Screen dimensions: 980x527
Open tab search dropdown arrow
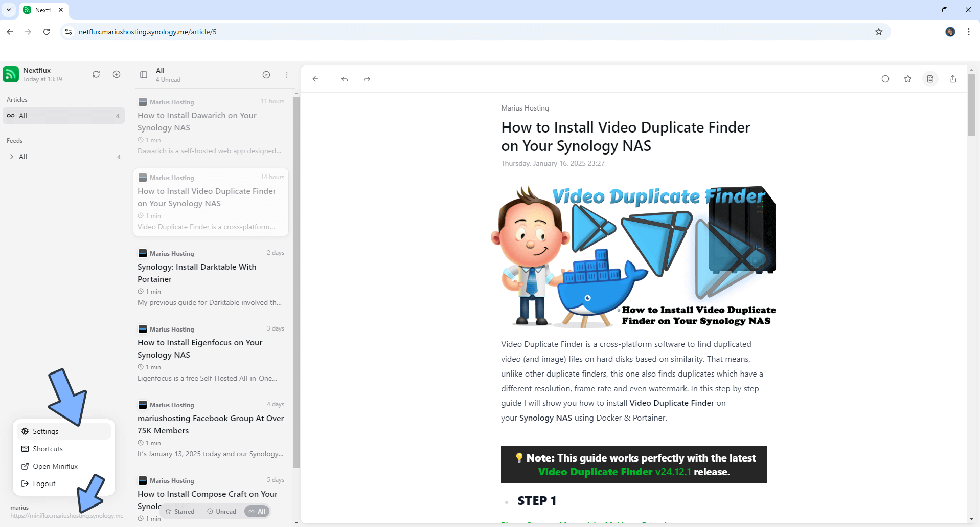pyautogui.click(x=9, y=10)
